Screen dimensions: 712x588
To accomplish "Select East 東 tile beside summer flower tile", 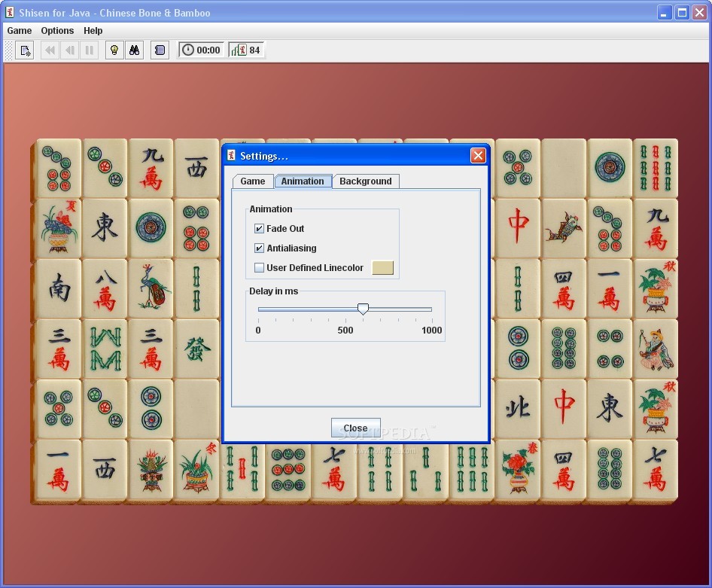I will tap(105, 228).
